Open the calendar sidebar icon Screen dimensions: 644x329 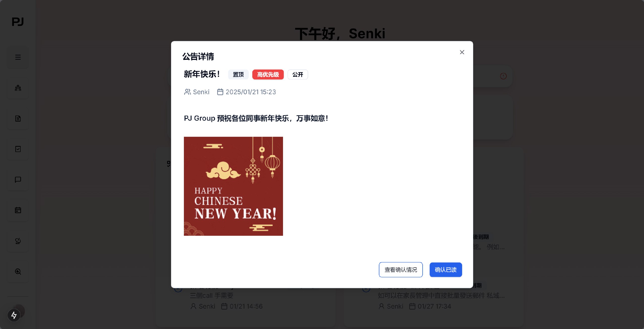click(18, 210)
